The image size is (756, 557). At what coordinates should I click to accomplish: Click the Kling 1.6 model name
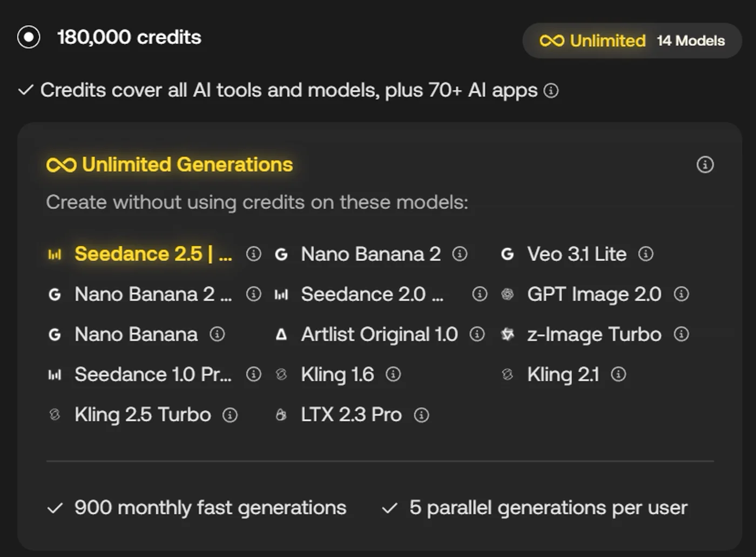[337, 375]
